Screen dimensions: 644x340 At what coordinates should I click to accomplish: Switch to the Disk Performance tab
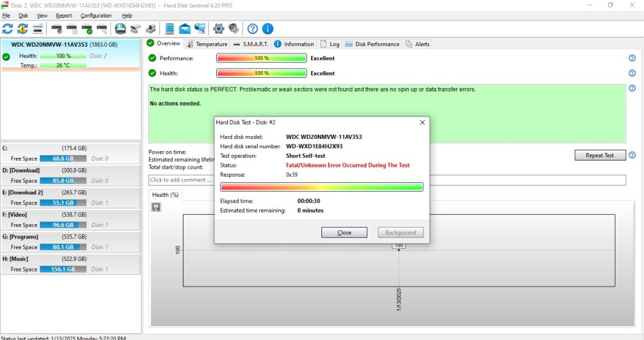372,44
